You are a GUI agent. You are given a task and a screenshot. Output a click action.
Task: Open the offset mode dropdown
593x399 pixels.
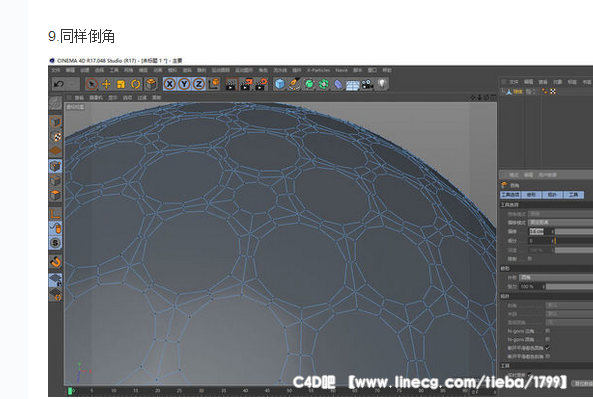pyautogui.click(x=560, y=222)
